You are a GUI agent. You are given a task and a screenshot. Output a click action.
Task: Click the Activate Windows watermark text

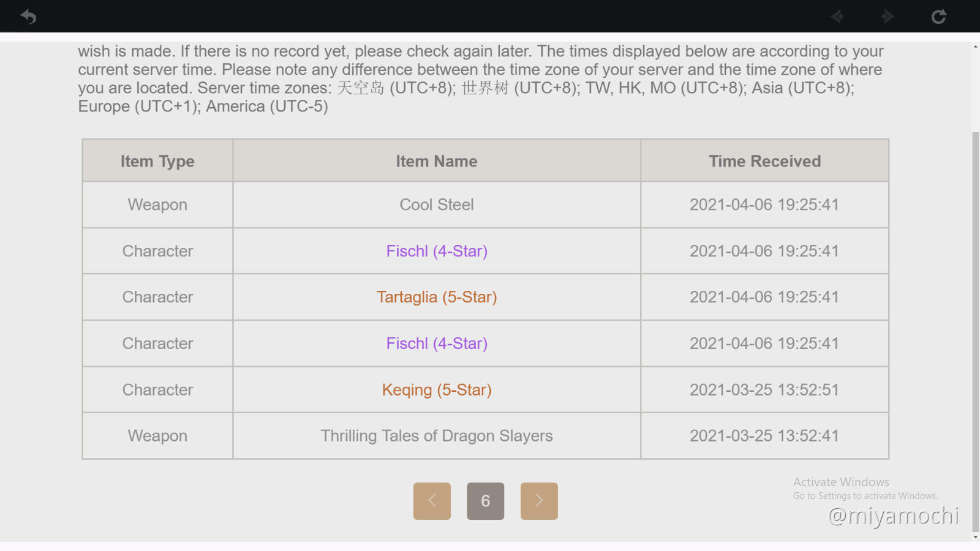[841, 482]
